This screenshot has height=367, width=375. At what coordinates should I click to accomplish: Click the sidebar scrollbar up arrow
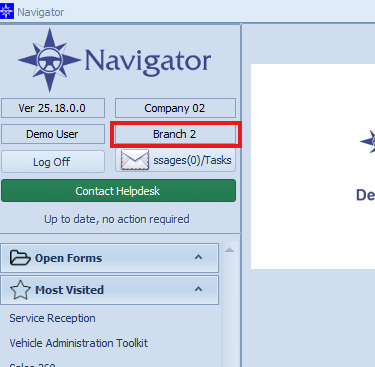229,250
